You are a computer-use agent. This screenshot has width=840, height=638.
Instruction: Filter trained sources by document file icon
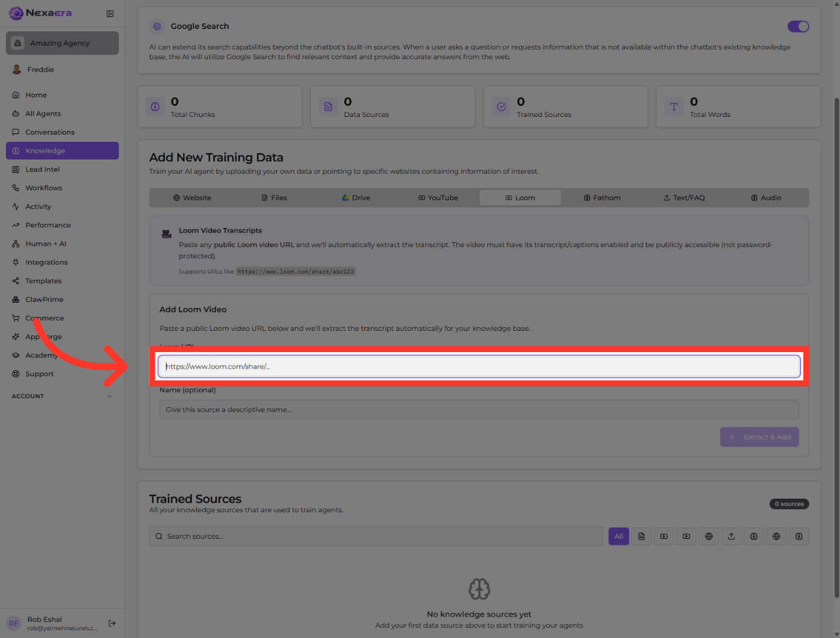point(642,536)
